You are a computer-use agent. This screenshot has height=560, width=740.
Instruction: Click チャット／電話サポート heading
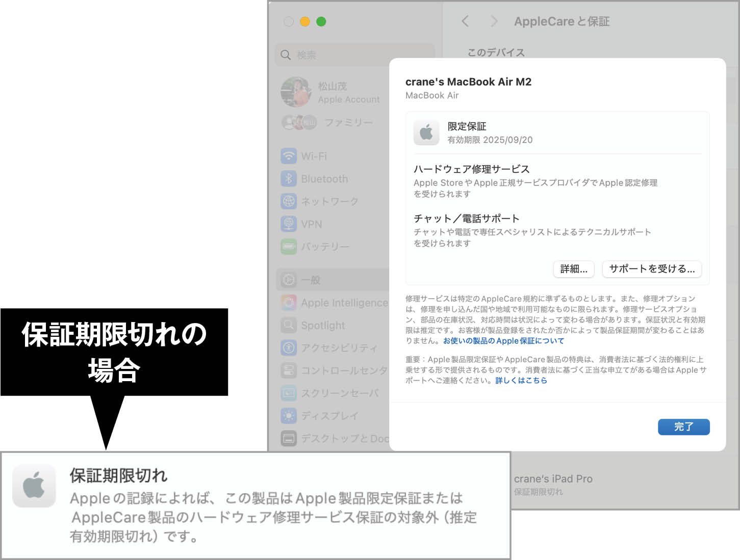(x=467, y=219)
